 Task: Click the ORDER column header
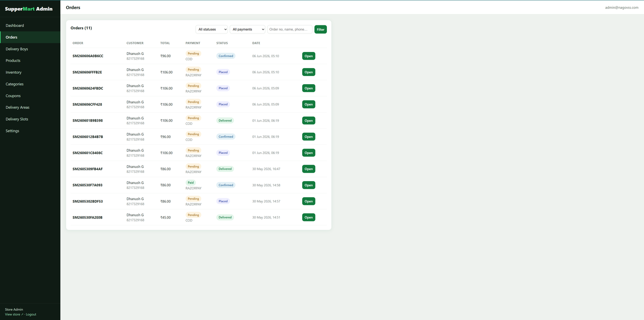(78, 43)
